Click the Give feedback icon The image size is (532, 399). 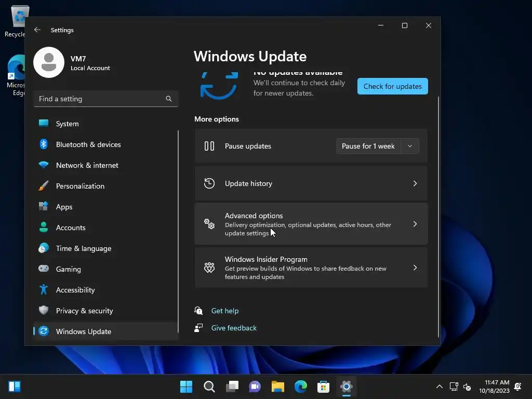point(198,328)
